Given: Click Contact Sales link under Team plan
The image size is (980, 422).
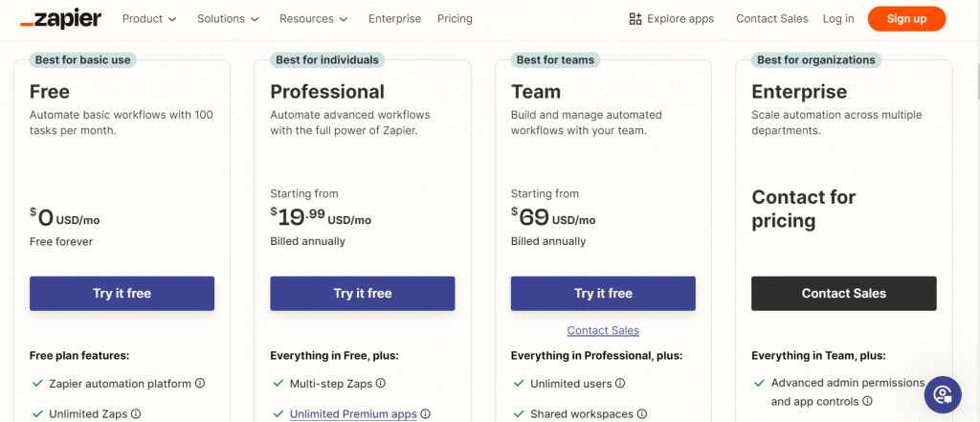Looking at the screenshot, I should pos(603,331).
